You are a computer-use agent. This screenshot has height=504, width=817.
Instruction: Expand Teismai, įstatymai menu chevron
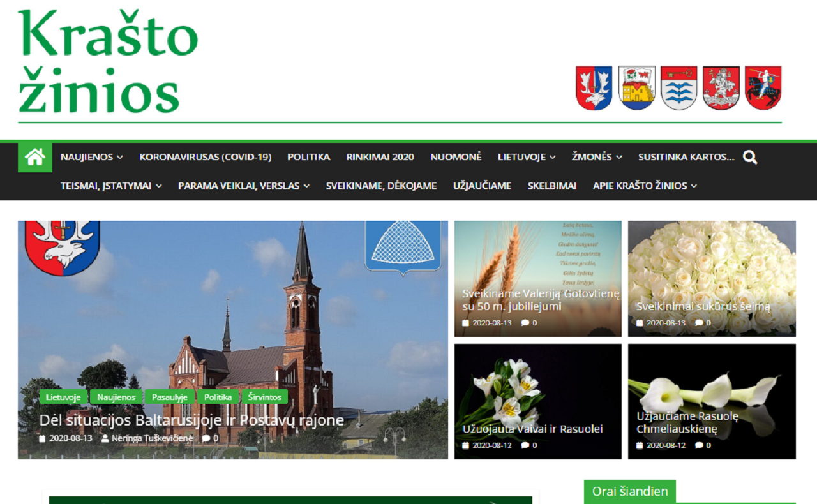[158, 186]
